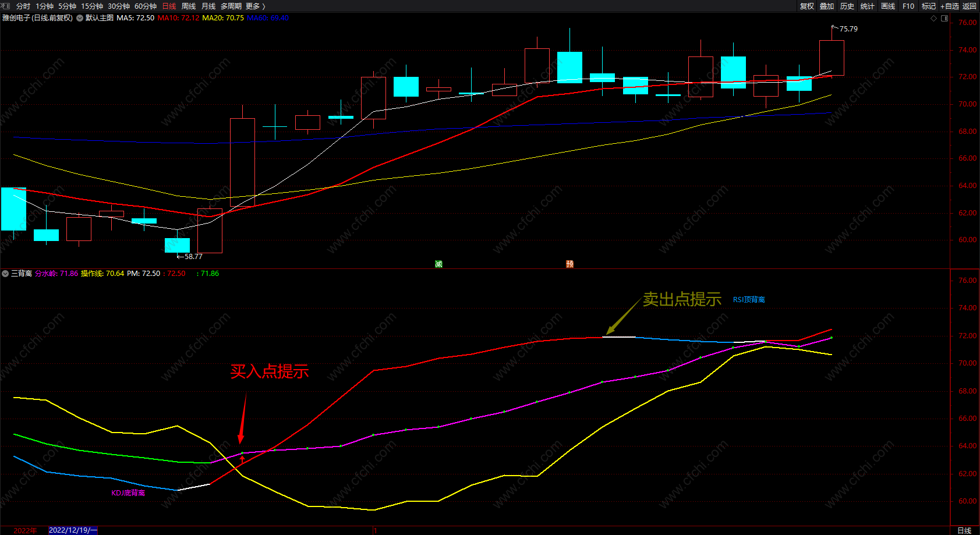Click the MA20: 70.75 value

click(x=223, y=18)
